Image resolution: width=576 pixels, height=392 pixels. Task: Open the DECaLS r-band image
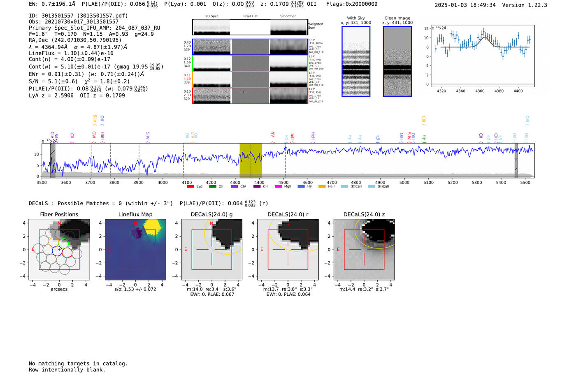pyautogui.click(x=288, y=249)
